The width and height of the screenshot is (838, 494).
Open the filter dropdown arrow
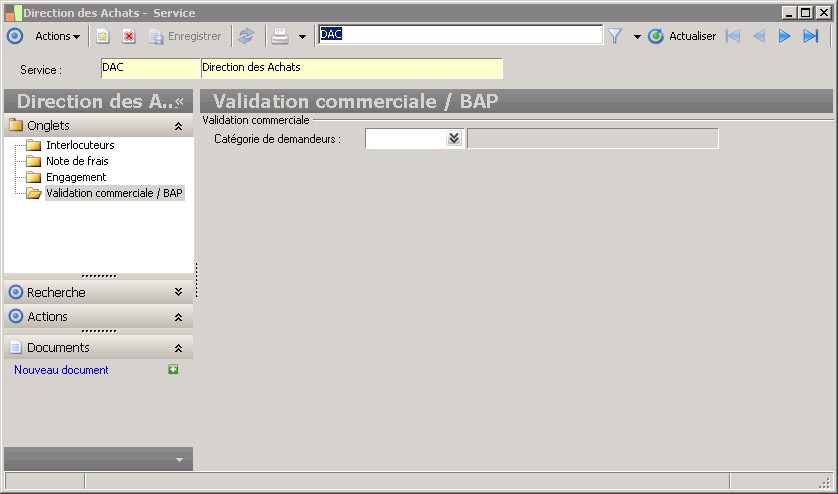(637, 37)
